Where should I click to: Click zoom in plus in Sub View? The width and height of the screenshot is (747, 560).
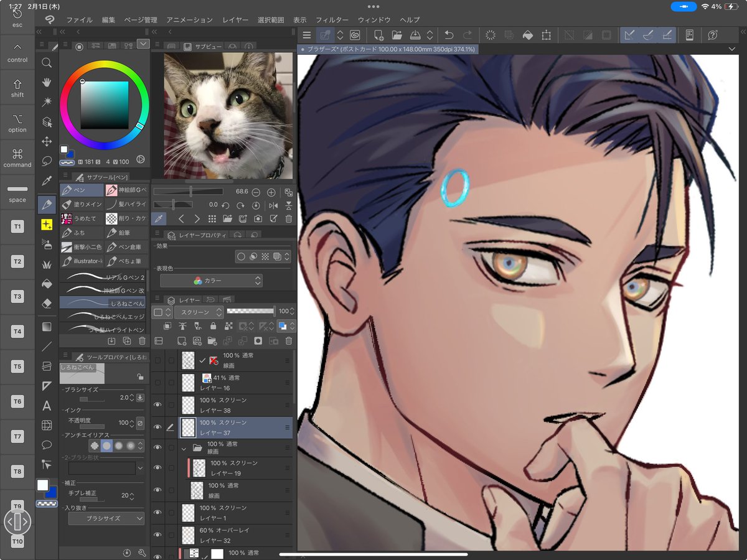pos(271,192)
